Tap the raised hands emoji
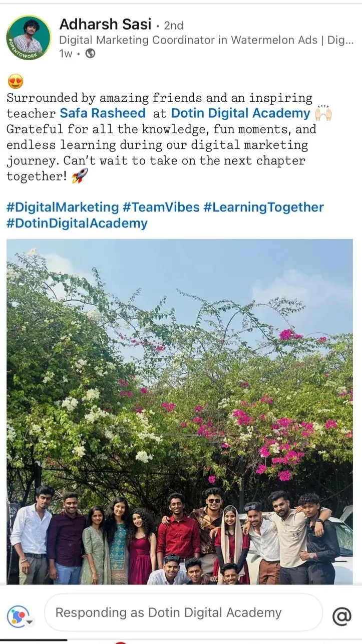This screenshot has width=362, height=644. (x=323, y=113)
